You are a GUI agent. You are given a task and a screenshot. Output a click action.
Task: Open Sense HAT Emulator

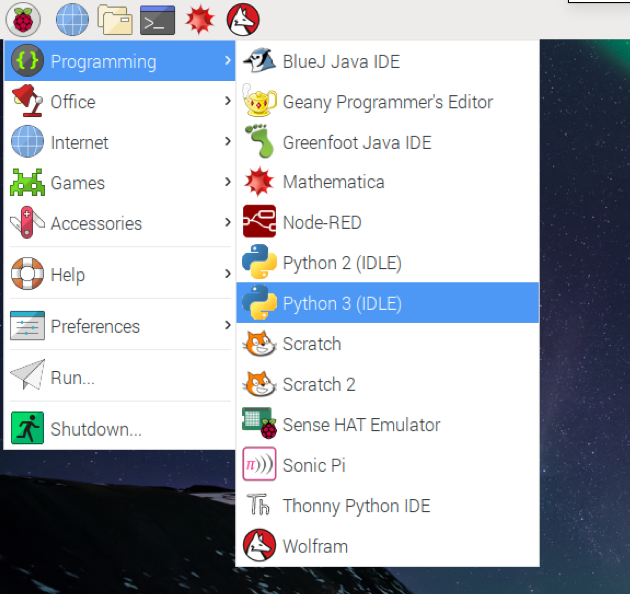(x=387, y=424)
